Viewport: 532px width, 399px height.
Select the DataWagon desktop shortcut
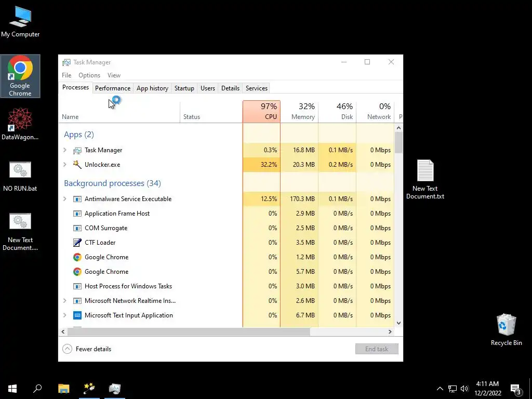tap(20, 124)
